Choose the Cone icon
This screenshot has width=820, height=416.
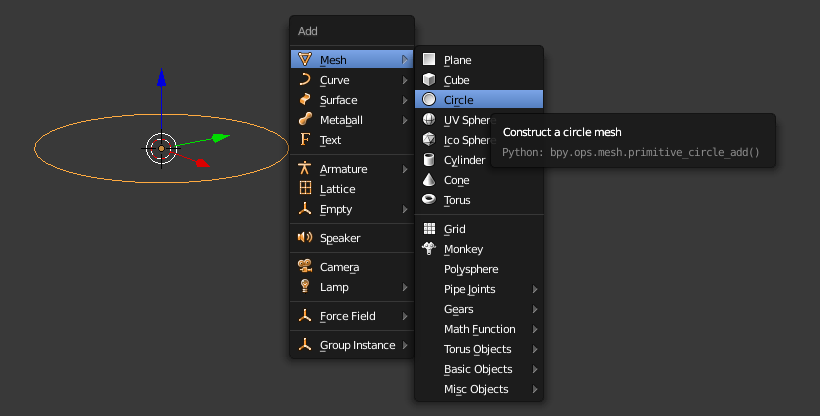429,179
